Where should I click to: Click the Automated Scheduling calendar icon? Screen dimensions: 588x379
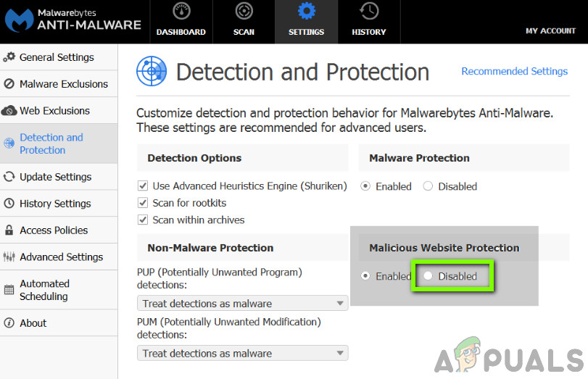(9, 290)
